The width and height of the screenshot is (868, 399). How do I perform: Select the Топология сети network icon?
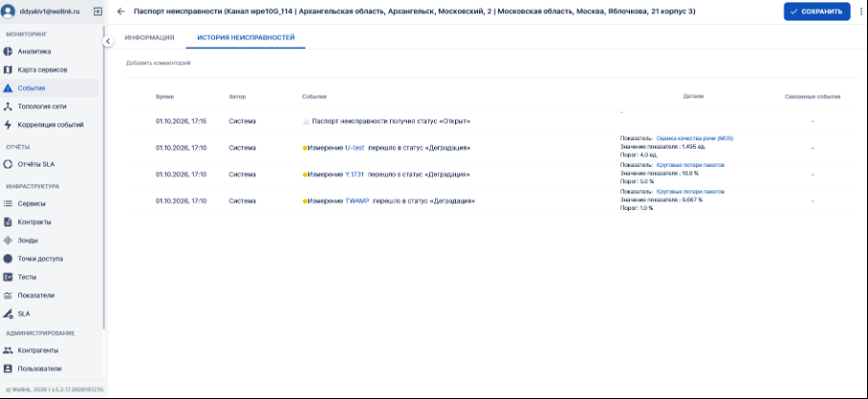[x=8, y=106]
